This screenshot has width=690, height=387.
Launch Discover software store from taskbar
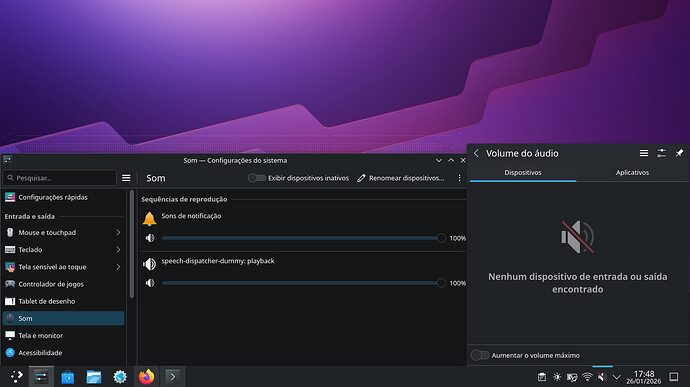pos(67,377)
